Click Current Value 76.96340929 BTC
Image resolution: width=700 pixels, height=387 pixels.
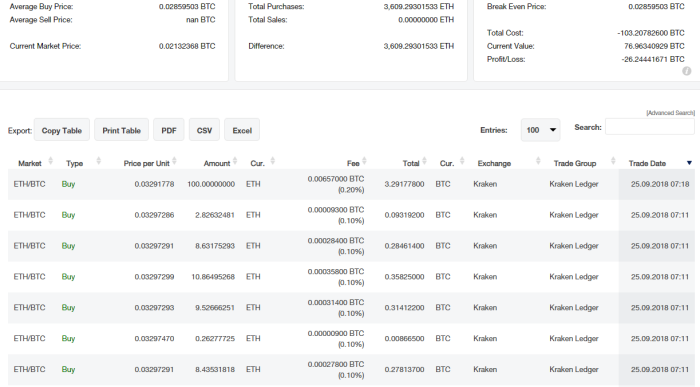pos(654,46)
